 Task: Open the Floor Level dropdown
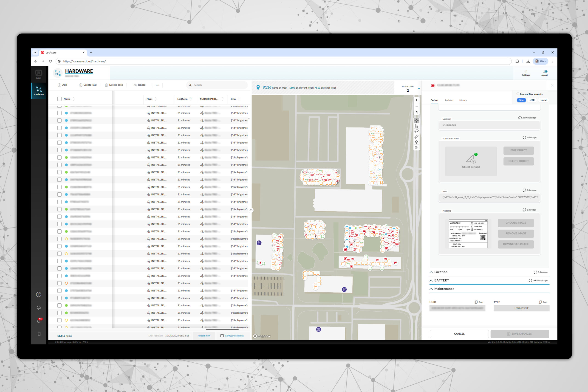[x=419, y=89]
